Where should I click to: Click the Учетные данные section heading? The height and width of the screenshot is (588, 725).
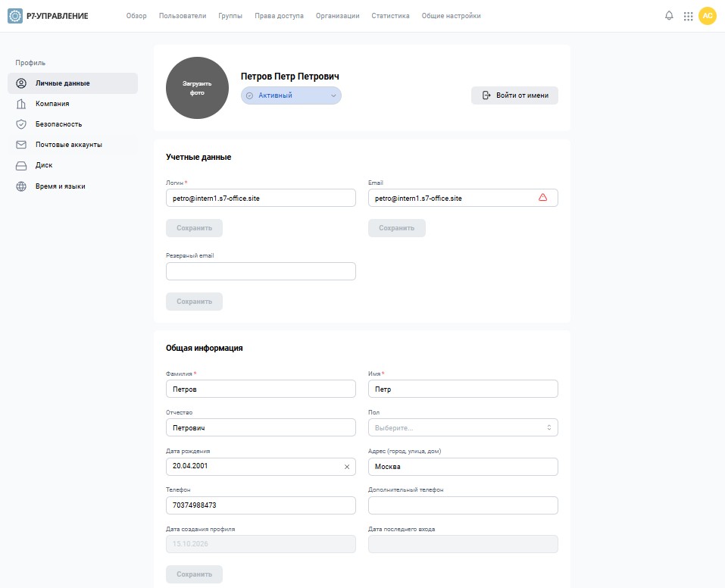198,158
